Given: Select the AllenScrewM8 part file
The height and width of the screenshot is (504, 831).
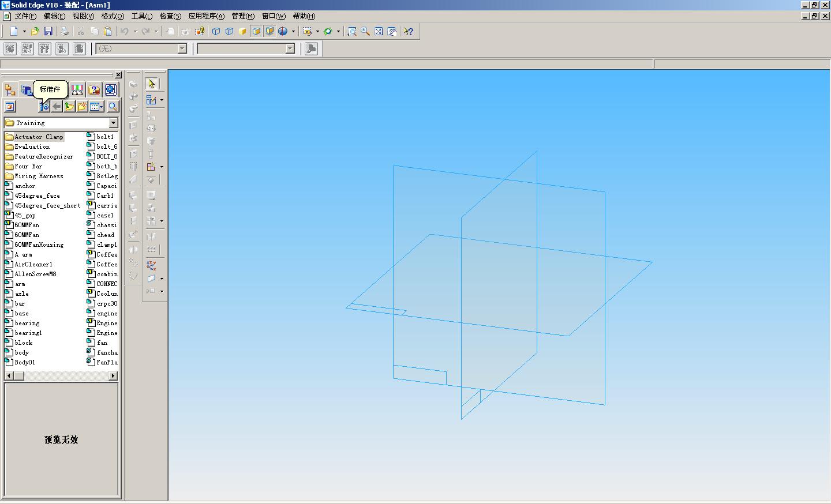Looking at the screenshot, I should 31,274.
